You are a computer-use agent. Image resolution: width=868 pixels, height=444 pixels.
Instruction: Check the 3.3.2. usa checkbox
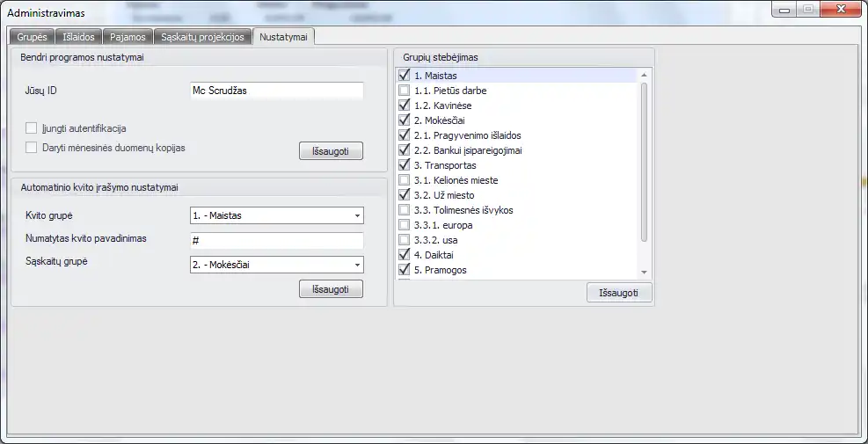coord(405,240)
